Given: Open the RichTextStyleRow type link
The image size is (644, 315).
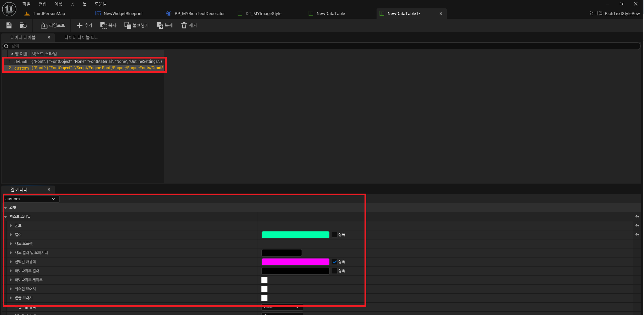Looking at the screenshot, I should (622, 13).
